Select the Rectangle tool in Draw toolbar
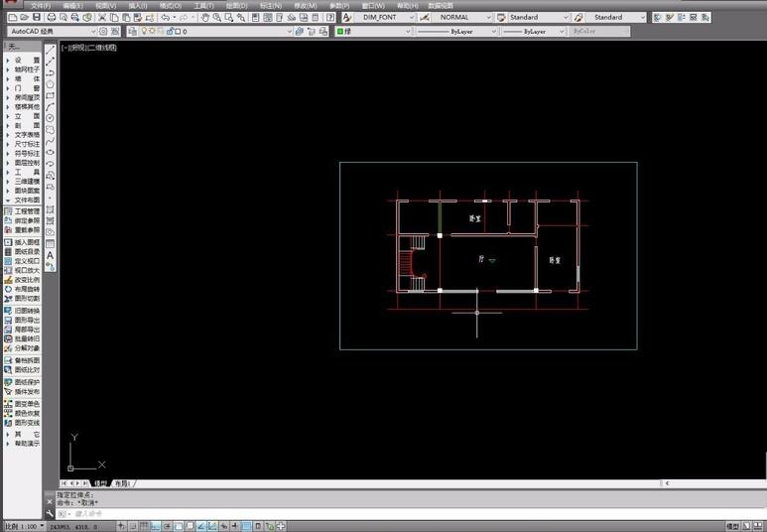This screenshot has width=767, height=532. tap(50, 95)
